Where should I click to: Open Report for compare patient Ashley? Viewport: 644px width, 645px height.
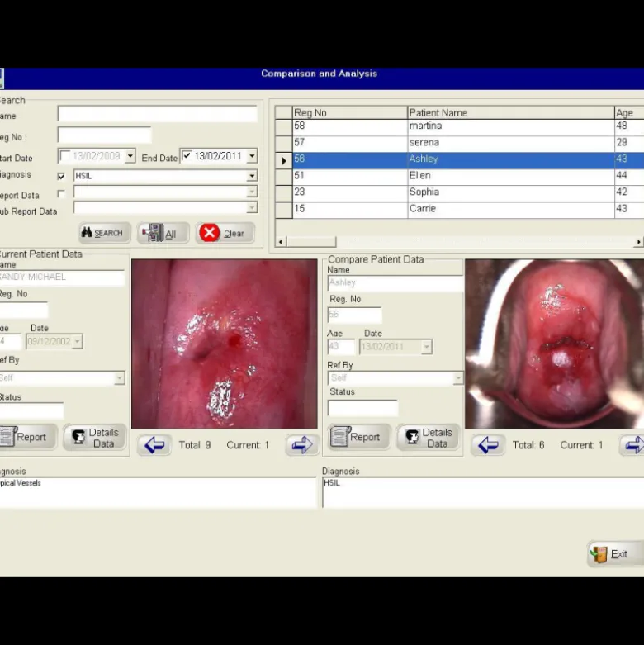(359, 436)
